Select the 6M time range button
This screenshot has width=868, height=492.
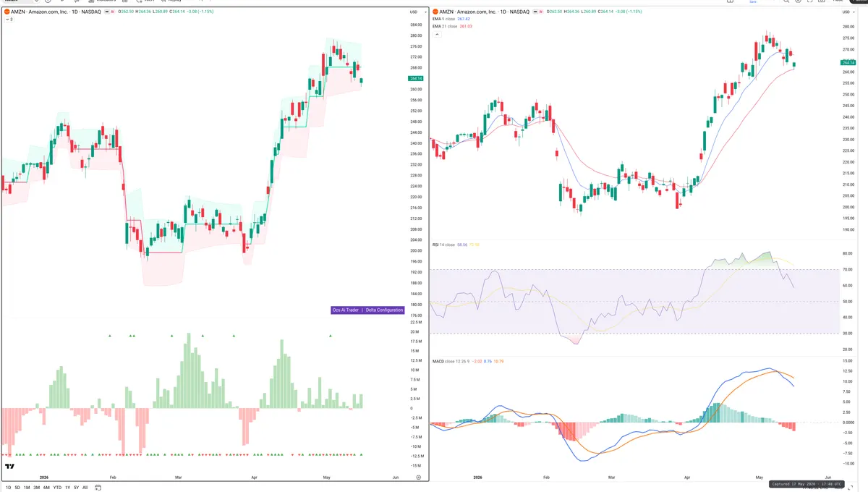pyautogui.click(x=46, y=488)
